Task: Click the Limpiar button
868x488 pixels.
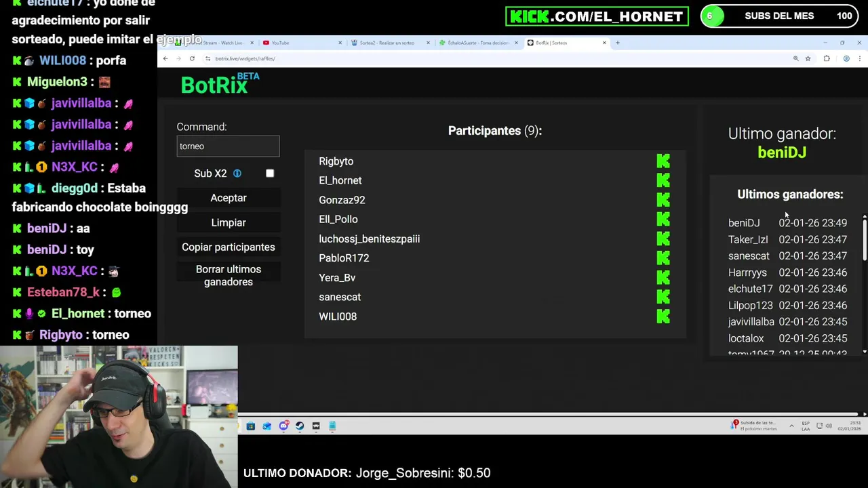Action: click(229, 222)
